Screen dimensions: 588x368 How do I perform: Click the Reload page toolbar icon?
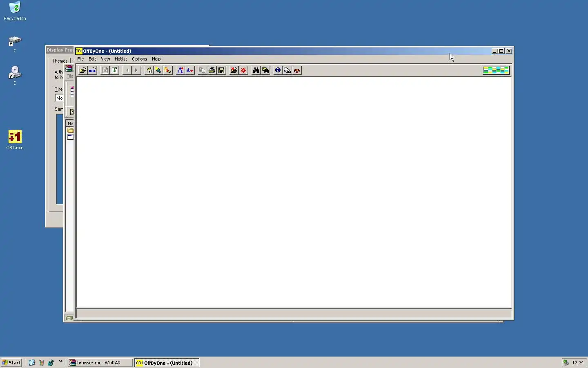point(115,70)
